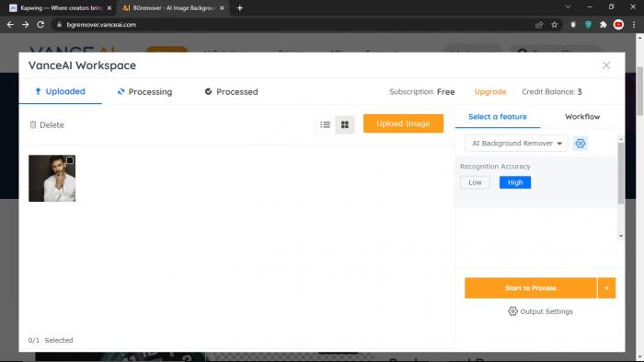View site info lock icon
This screenshot has width=644, height=362.
coord(59,25)
